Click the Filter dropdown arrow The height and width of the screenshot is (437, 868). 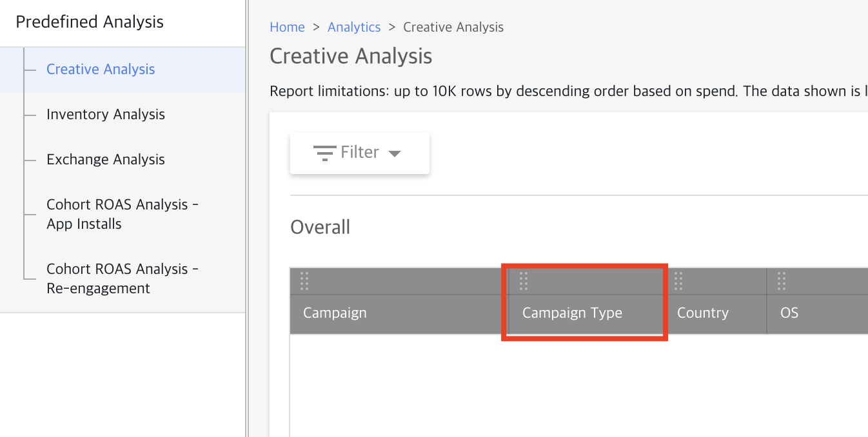[x=395, y=153]
